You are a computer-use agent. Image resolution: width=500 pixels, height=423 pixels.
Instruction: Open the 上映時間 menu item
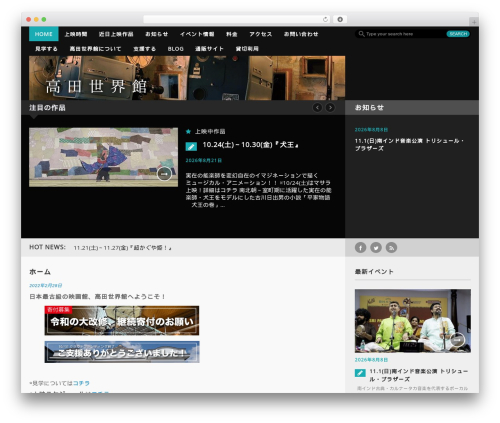[x=76, y=34]
